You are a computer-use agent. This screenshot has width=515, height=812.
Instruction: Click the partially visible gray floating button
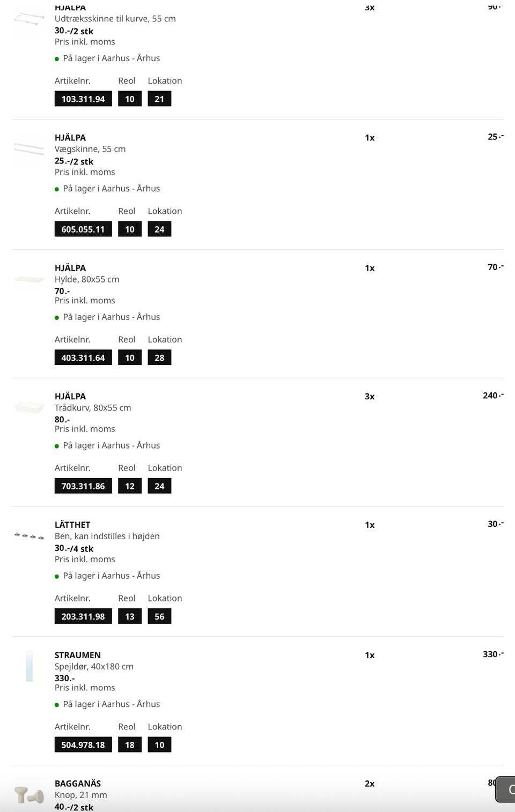(x=505, y=789)
